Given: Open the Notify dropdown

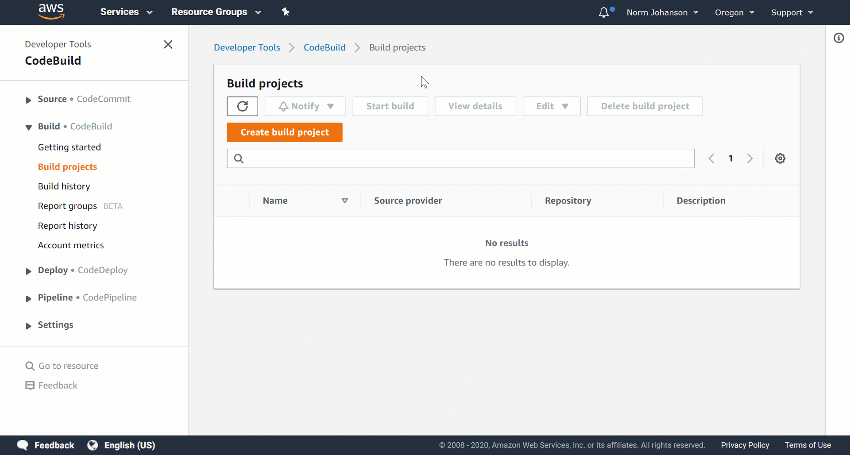Looking at the screenshot, I should click(305, 106).
